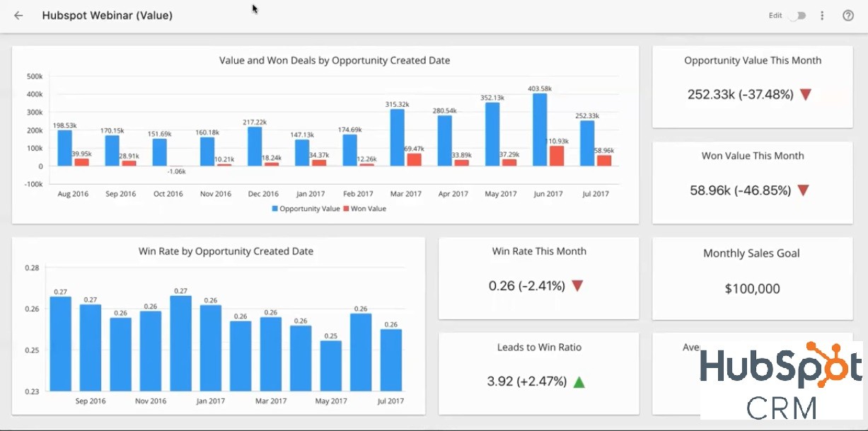This screenshot has width=868, height=431.
Task: Click the Jun 2017 red won value bar
Action: [557, 156]
